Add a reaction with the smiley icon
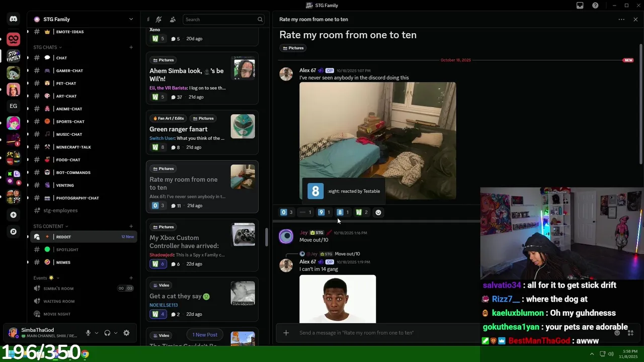 click(x=378, y=212)
